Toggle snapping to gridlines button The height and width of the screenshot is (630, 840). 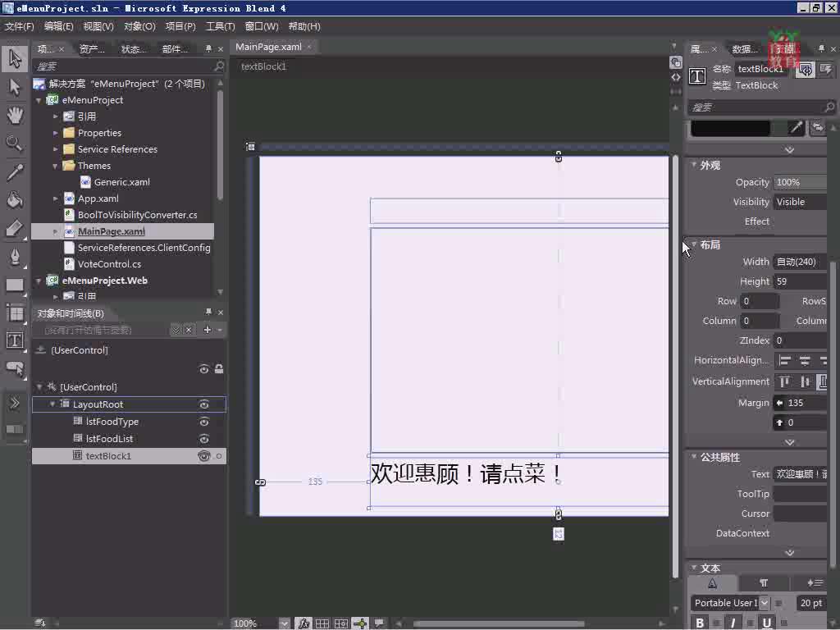(340, 623)
